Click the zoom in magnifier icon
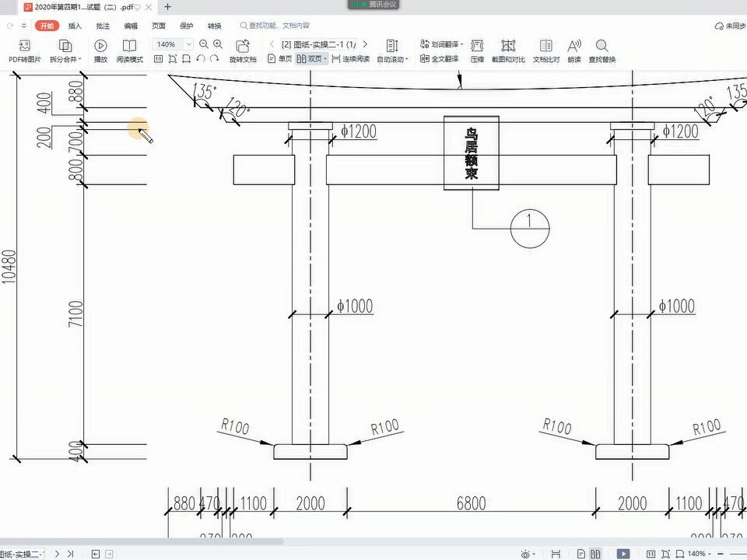This screenshot has height=560, width=747. coord(218,44)
